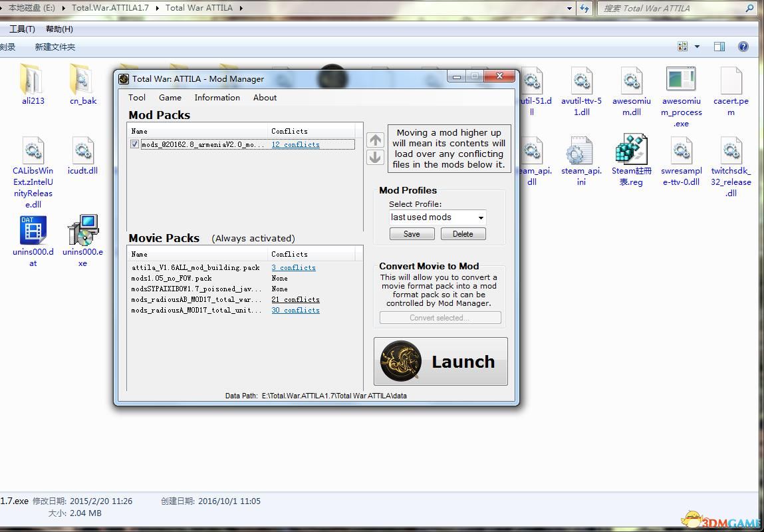
Task: Change Explorer view mode icon
Action: click(x=683, y=47)
